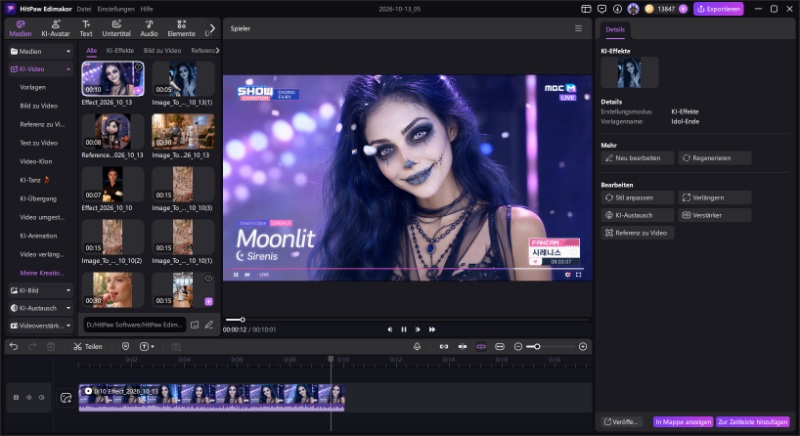Open the output folder icon
The width and height of the screenshot is (800, 436).
(x=194, y=325)
